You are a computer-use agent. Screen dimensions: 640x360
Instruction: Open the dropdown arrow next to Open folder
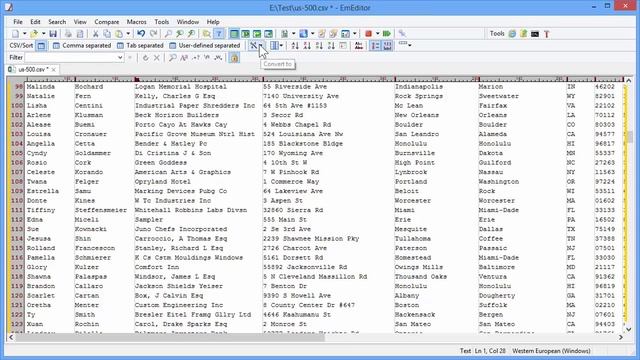pyautogui.click(x=43, y=34)
